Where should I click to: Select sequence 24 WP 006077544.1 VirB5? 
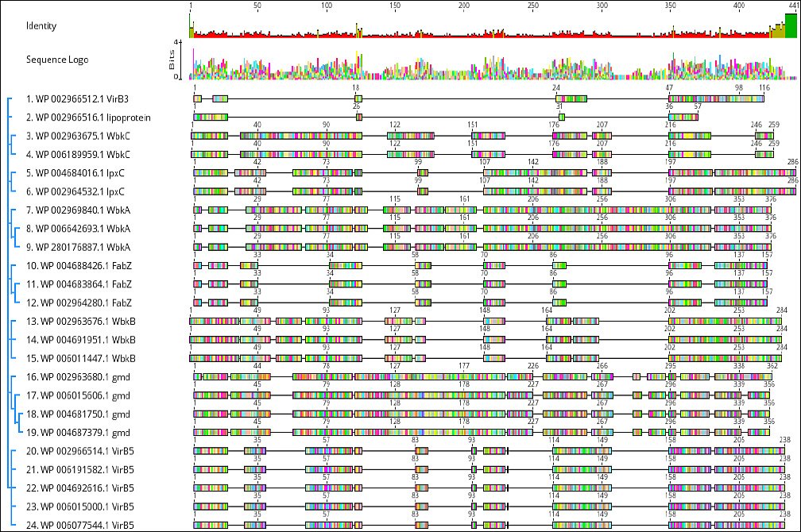pyautogui.click(x=80, y=526)
